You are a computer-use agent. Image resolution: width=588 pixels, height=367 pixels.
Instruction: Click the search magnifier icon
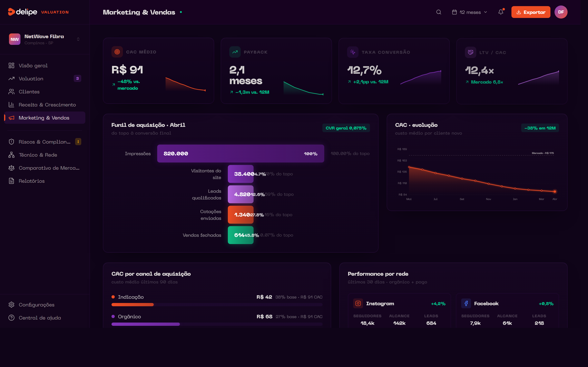coord(439,12)
